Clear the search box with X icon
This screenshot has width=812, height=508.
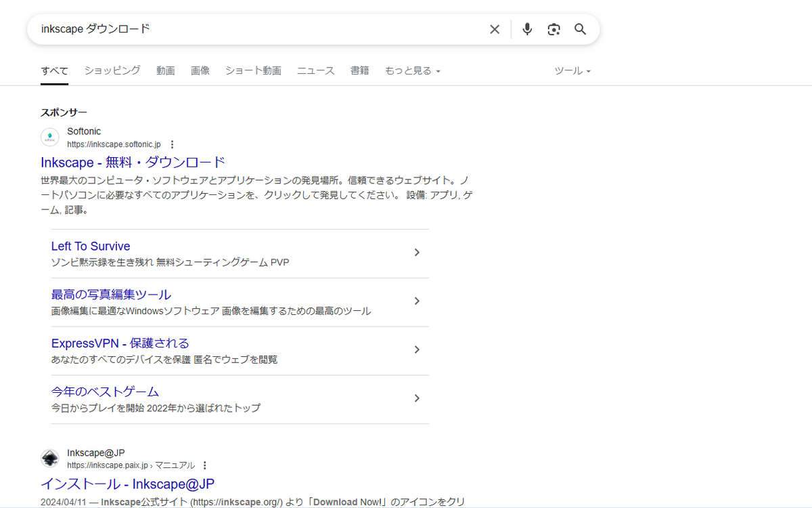(x=495, y=29)
